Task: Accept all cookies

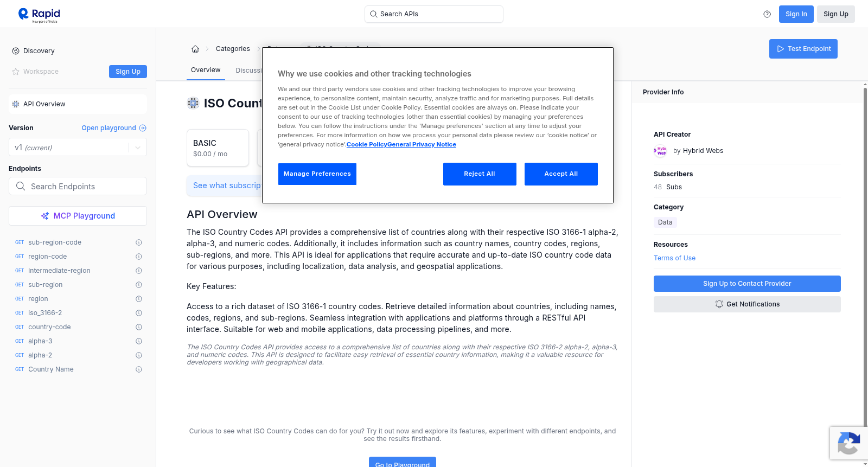Action: 561,174
